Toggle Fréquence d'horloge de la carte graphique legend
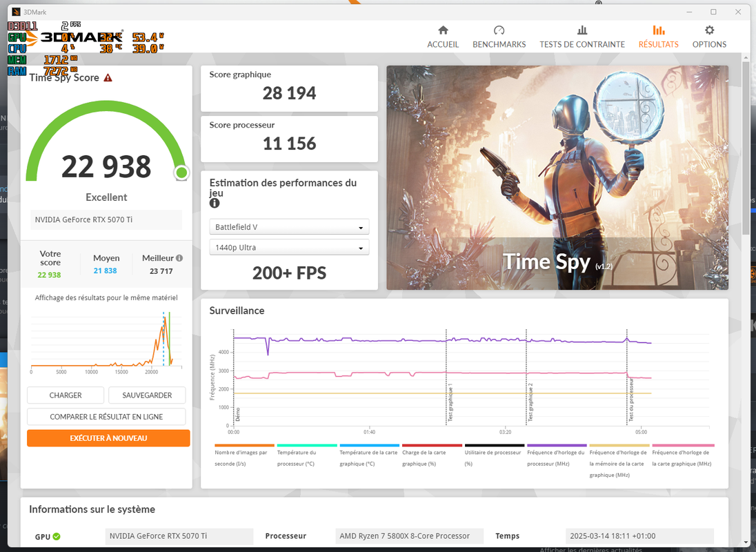 pyautogui.click(x=682, y=457)
